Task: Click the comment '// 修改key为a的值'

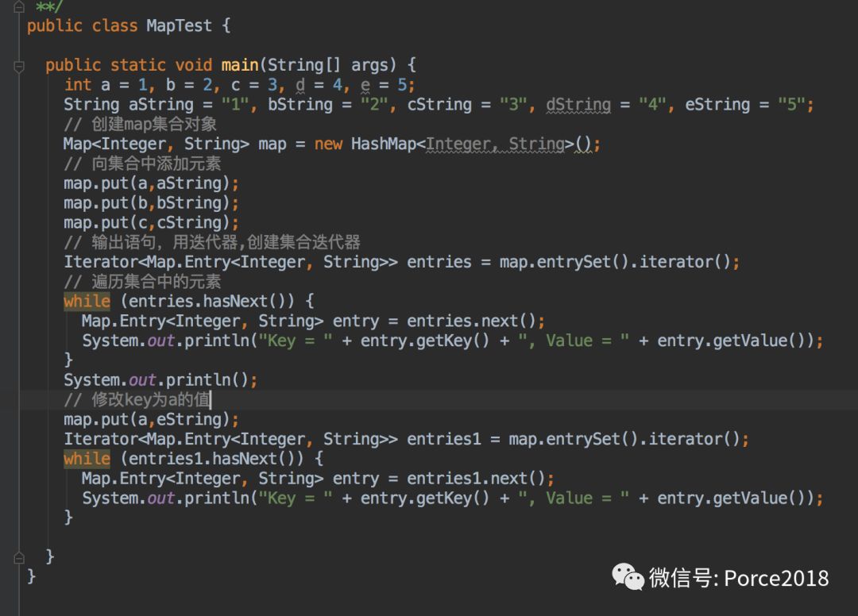Action: (137, 399)
